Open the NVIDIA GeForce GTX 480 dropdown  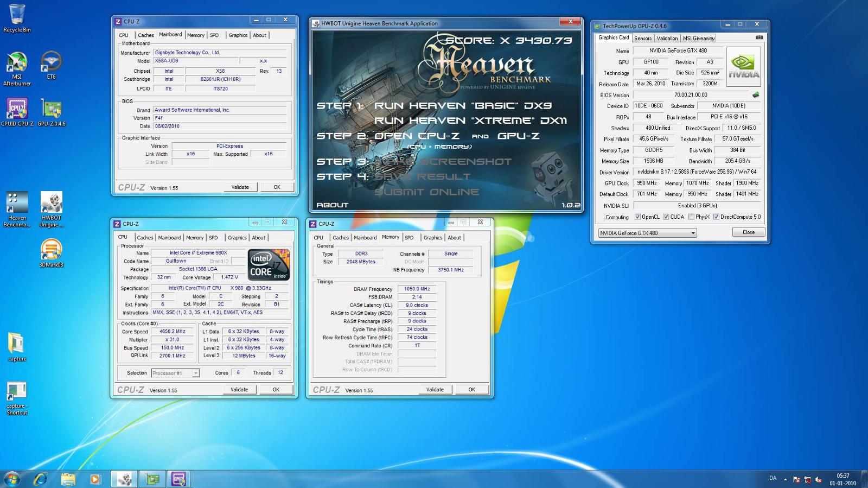click(648, 233)
